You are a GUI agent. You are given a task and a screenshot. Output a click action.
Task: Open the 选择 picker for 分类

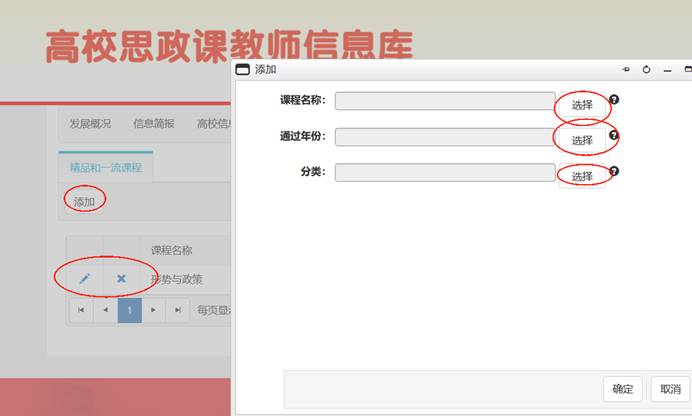[582, 176]
